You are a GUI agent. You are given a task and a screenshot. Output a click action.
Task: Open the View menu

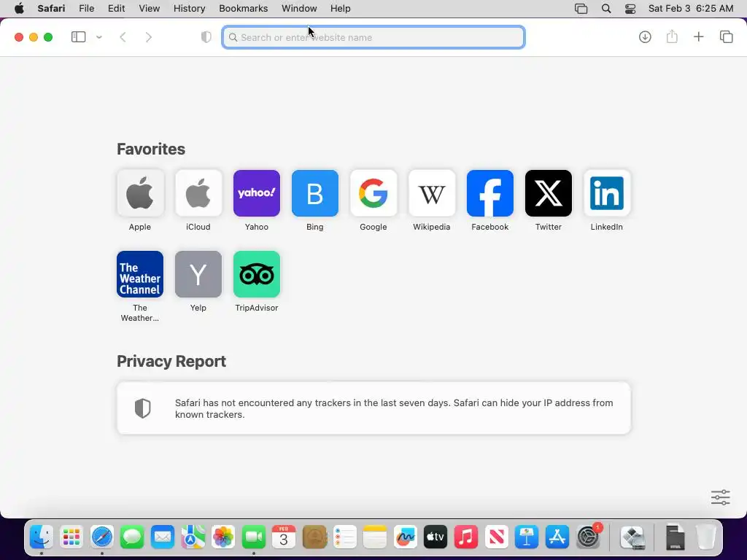pyautogui.click(x=149, y=9)
